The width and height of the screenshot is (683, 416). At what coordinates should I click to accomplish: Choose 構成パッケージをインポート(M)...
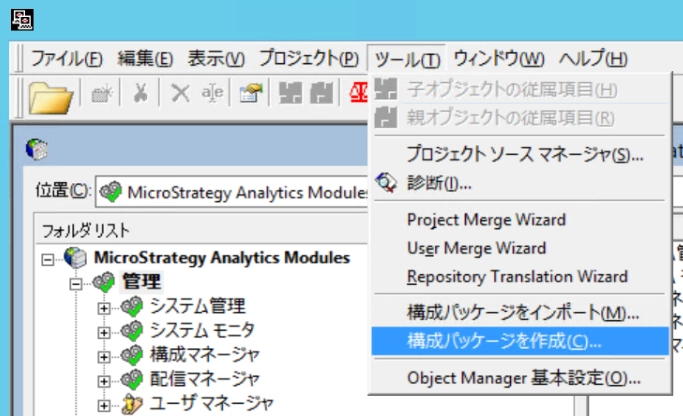pos(520,313)
